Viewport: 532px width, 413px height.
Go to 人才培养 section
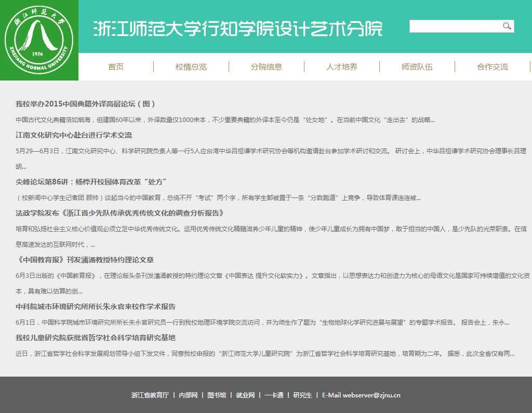click(x=342, y=67)
